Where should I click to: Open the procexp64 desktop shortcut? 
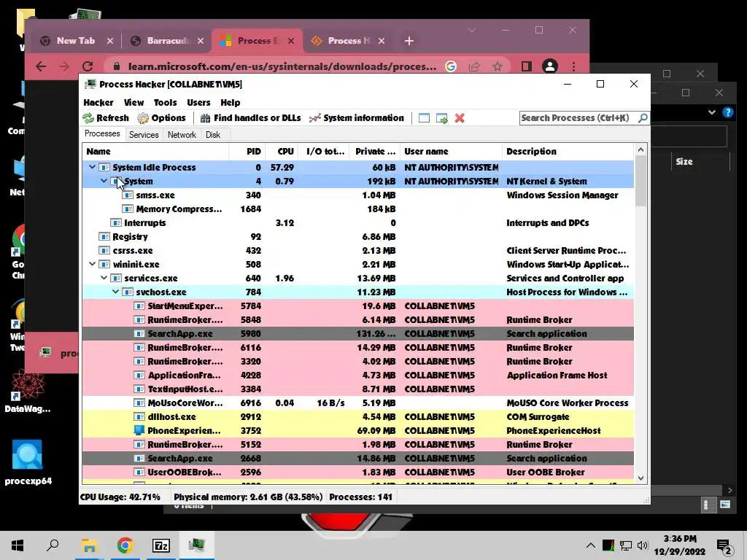[x=28, y=462]
